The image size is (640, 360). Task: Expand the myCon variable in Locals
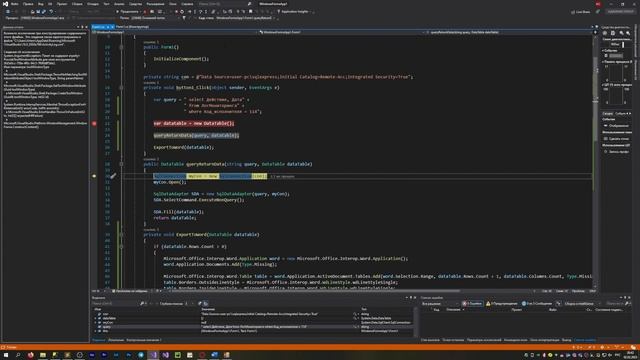point(96,322)
